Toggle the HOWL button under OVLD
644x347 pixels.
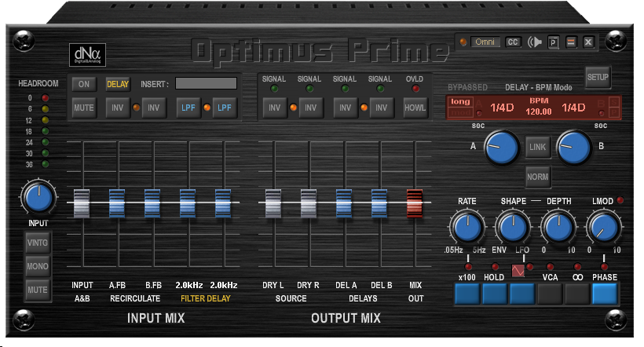[x=415, y=108]
